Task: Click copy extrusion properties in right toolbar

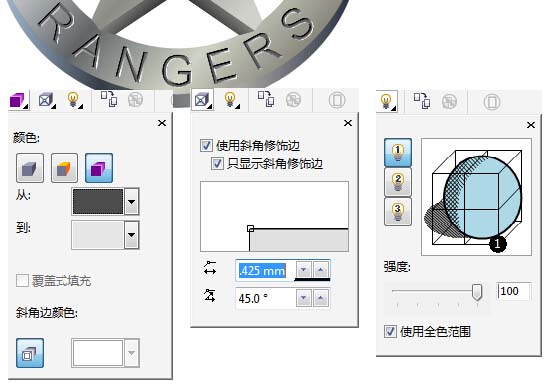Action: [x=422, y=101]
